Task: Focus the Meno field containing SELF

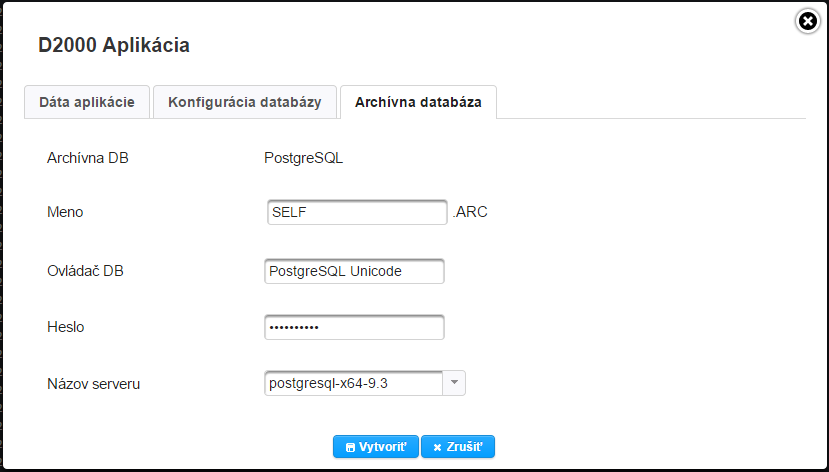Action: (x=355, y=213)
